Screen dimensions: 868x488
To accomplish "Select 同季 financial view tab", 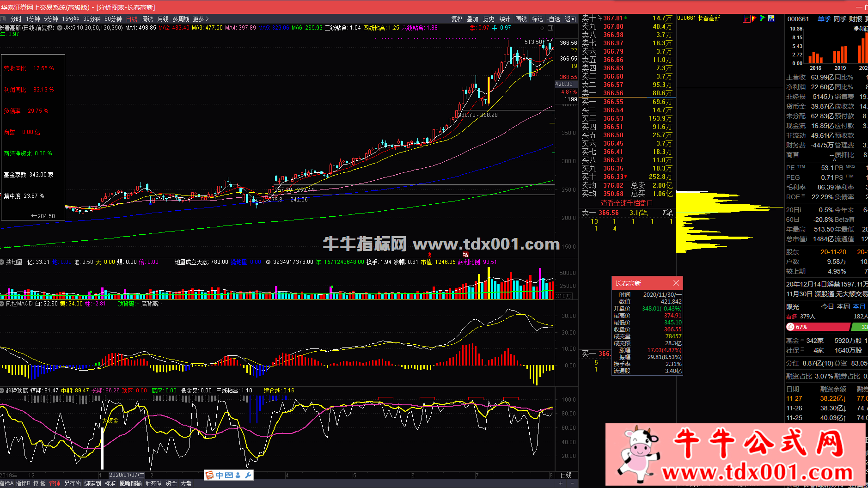I will 840,19.
